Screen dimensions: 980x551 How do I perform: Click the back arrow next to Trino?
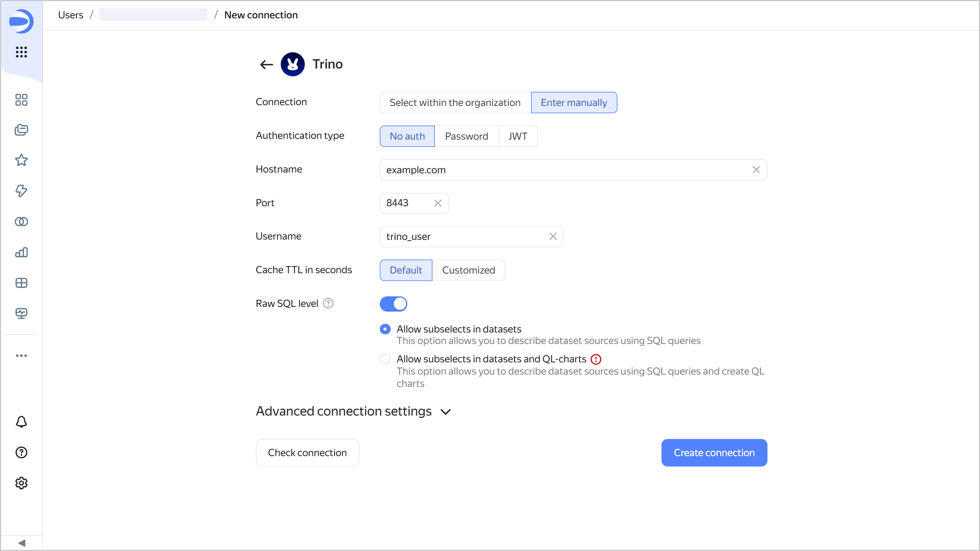click(266, 64)
